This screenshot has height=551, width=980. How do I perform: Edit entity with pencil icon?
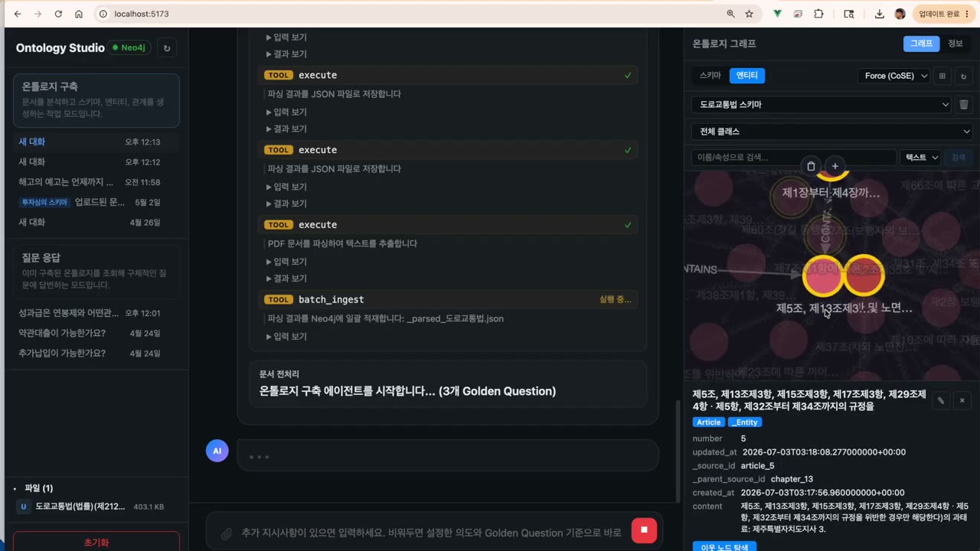[x=941, y=400]
